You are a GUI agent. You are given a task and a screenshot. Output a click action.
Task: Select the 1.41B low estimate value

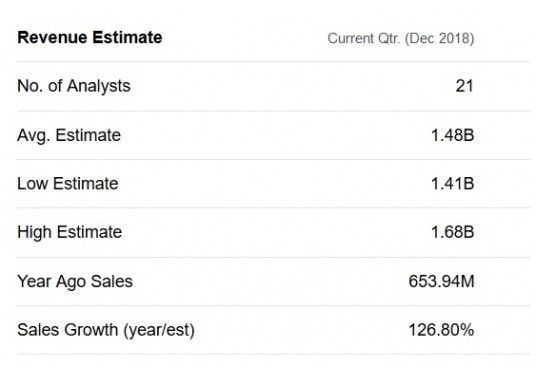tap(453, 184)
